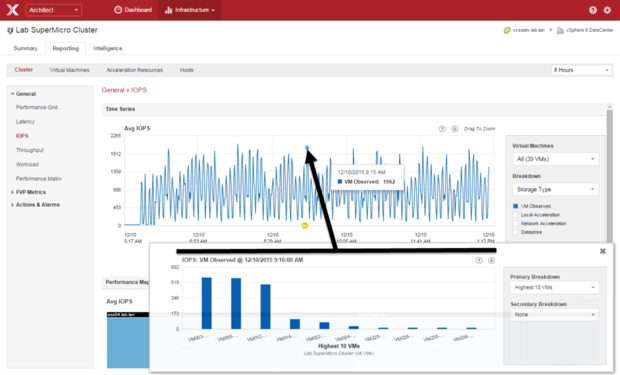Select the Acceleration Resources sub-tab

[x=134, y=70]
